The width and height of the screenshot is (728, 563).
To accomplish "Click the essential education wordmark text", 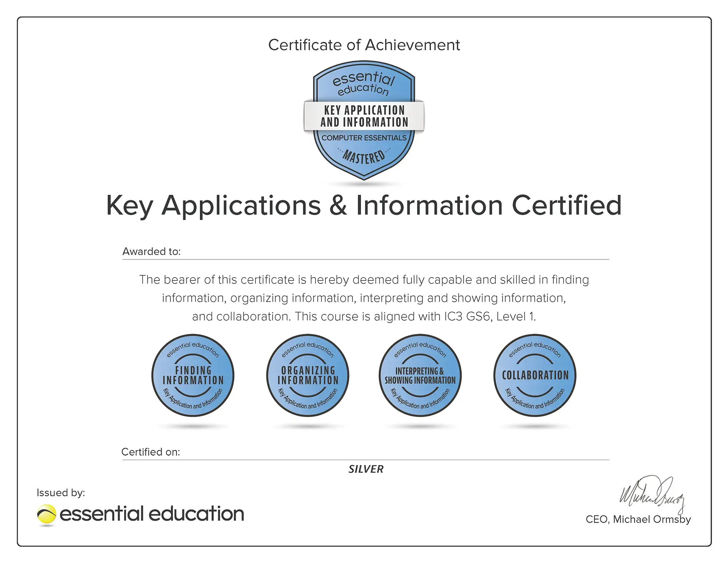I will [152, 514].
